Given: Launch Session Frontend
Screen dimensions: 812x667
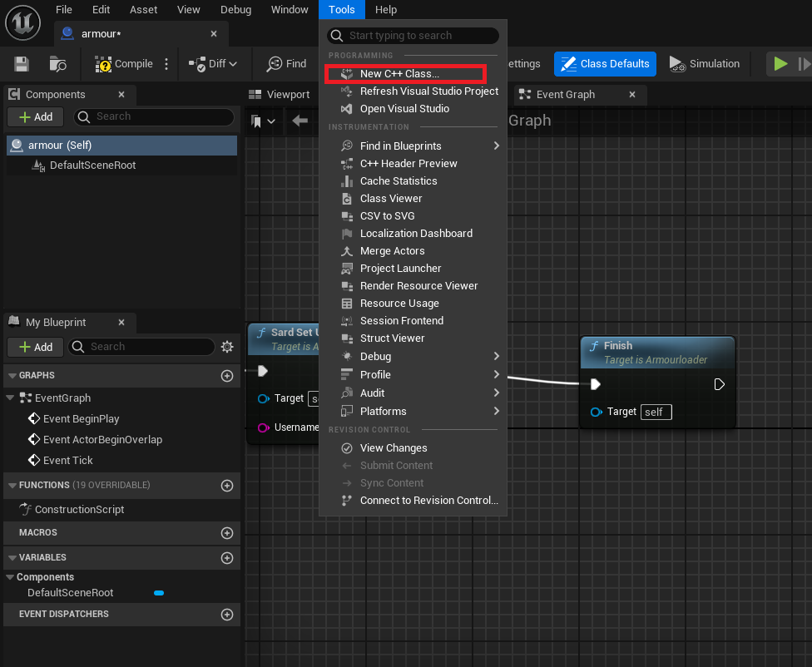Looking at the screenshot, I should (413, 321).
